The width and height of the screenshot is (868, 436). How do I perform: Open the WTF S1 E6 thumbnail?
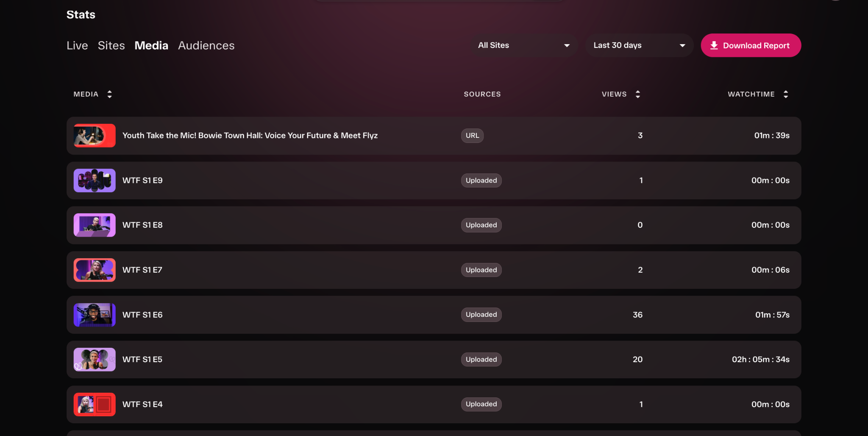[95, 315]
